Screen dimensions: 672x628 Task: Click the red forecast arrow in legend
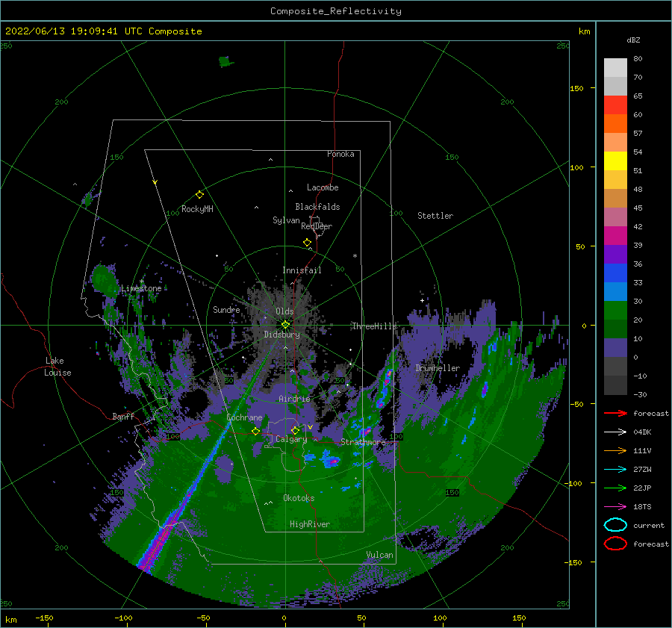pos(615,413)
